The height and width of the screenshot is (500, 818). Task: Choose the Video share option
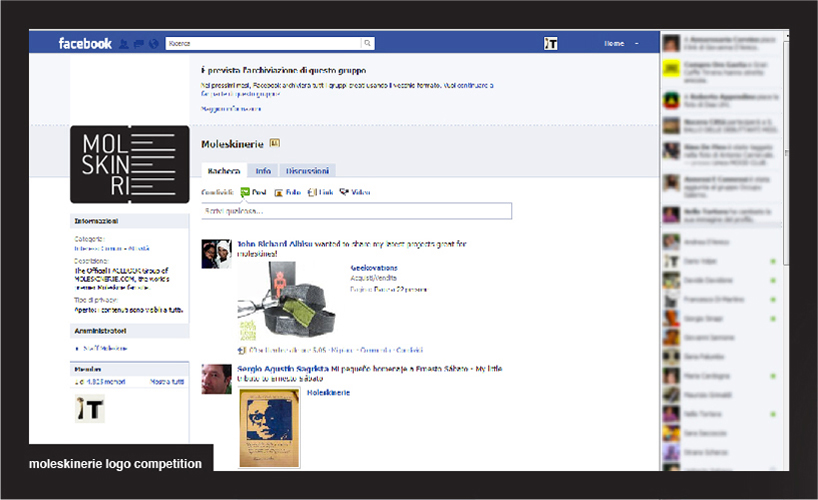(355, 191)
